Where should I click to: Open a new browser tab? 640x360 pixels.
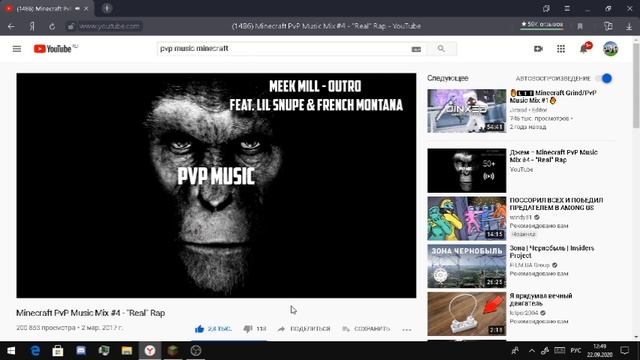[x=107, y=8]
